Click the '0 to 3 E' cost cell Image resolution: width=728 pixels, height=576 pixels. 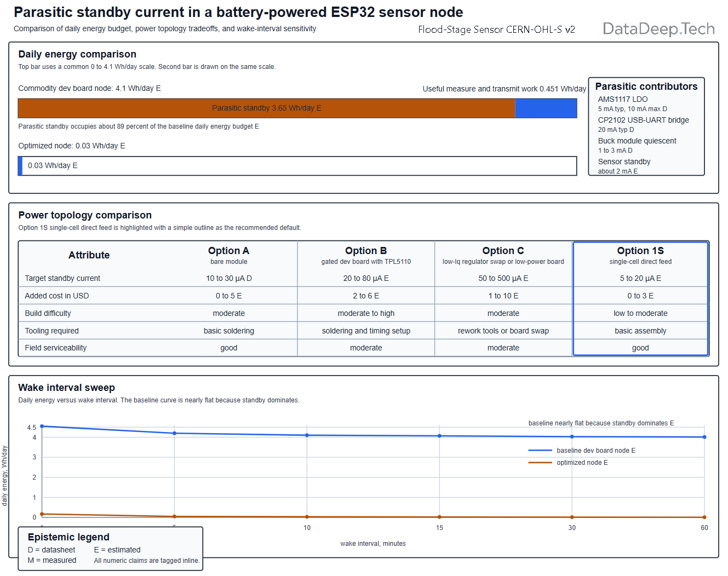(x=640, y=296)
